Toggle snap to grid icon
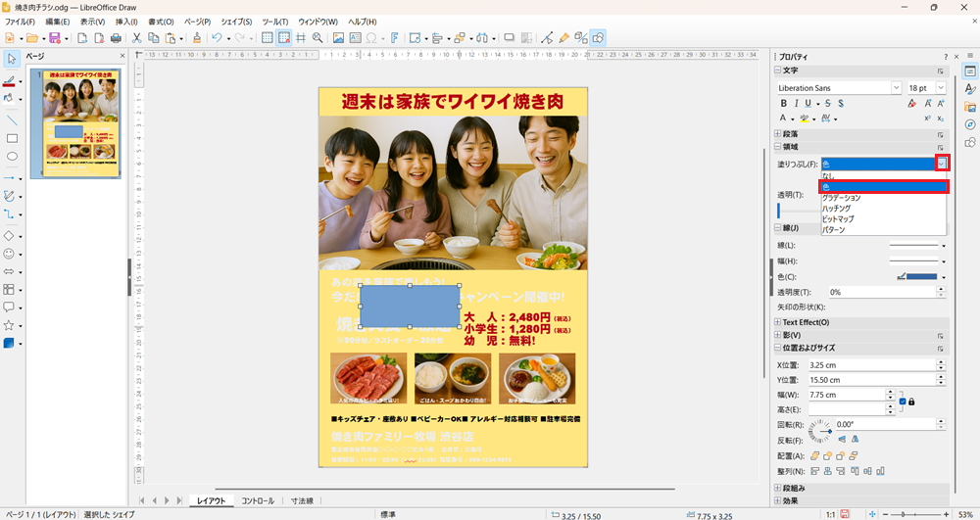The height and width of the screenshot is (520, 980). (x=284, y=37)
